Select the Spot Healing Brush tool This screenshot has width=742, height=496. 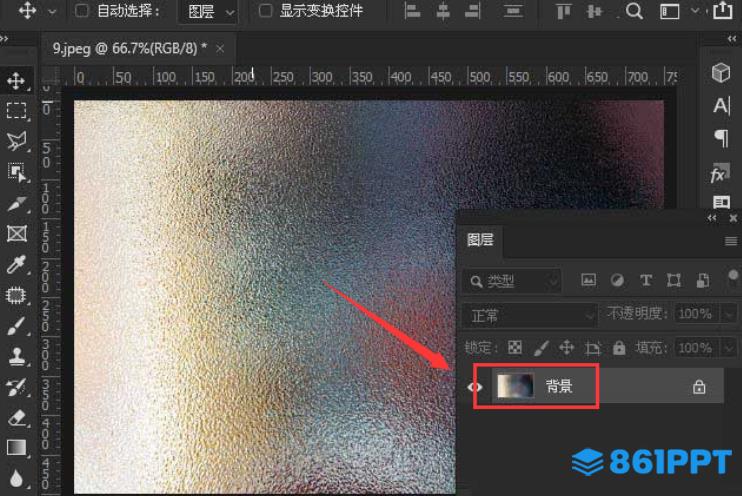(16, 295)
